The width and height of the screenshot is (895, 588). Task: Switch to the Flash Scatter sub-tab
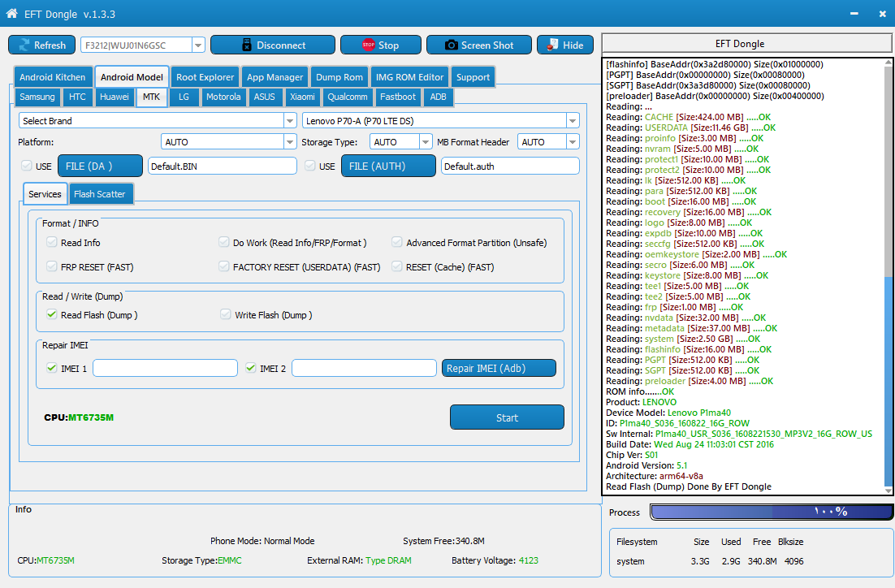click(99, 194)
